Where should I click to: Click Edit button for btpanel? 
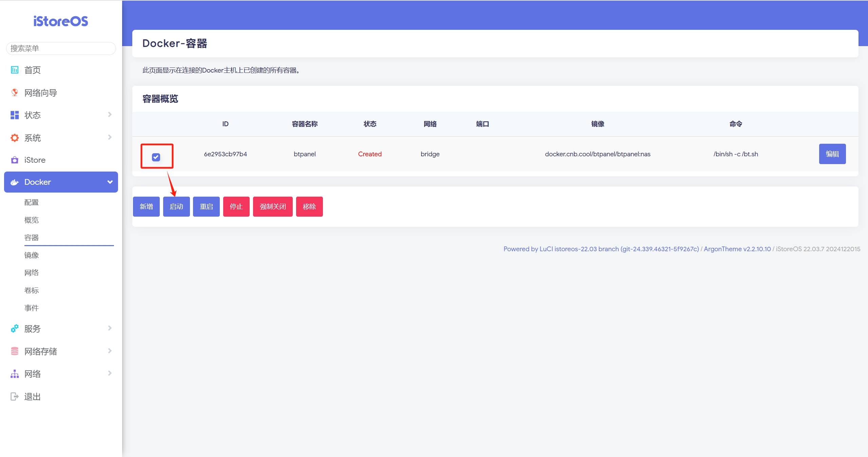832,154
